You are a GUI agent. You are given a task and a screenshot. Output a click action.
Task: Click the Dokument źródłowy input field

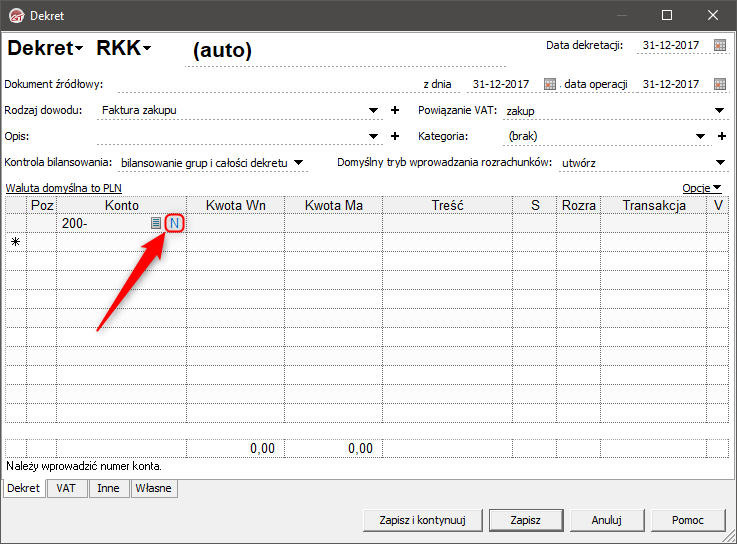coord(268,84)
